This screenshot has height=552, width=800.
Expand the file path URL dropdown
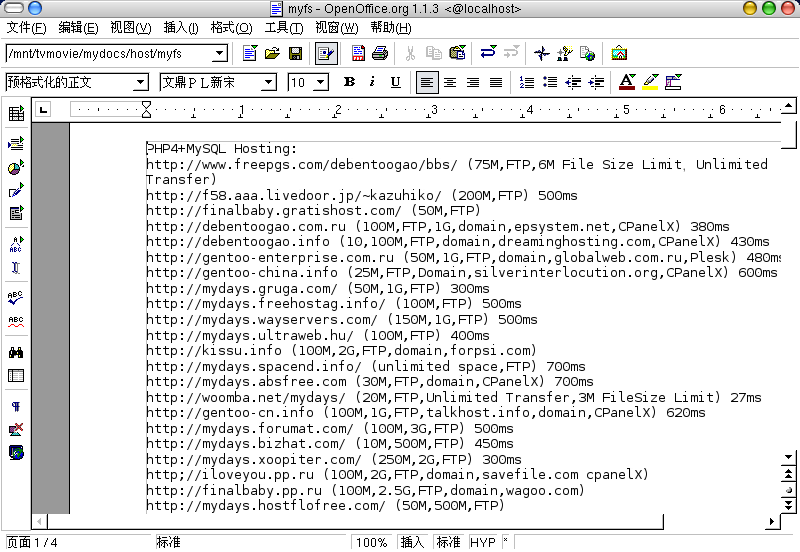(x=219, y=53)
